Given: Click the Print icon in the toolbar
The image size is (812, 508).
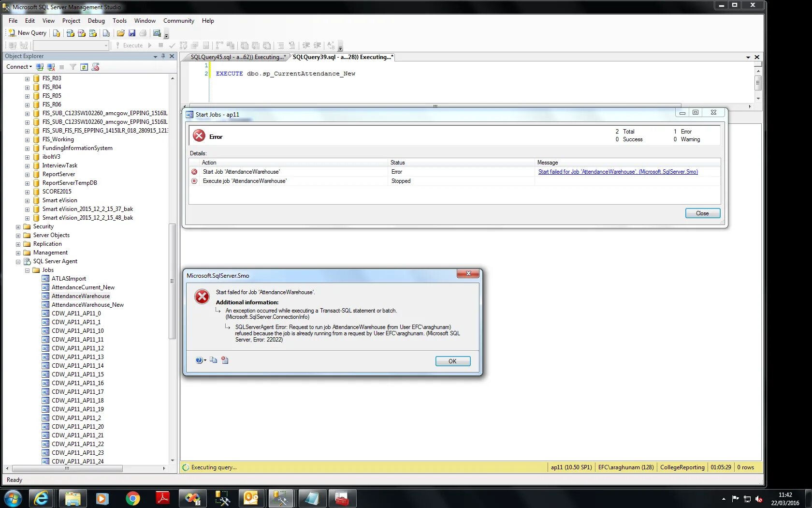Looking at the screenshot, I should click(x=143, y=33).
